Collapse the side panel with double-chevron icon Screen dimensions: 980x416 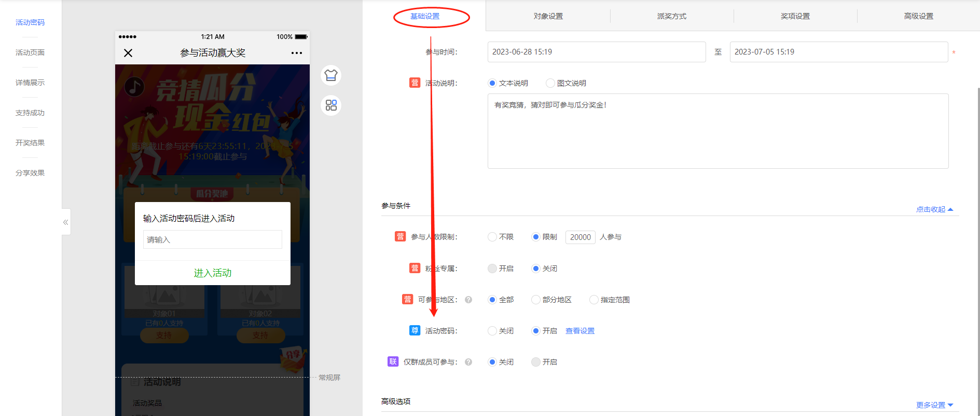click(x=66, y=222)
